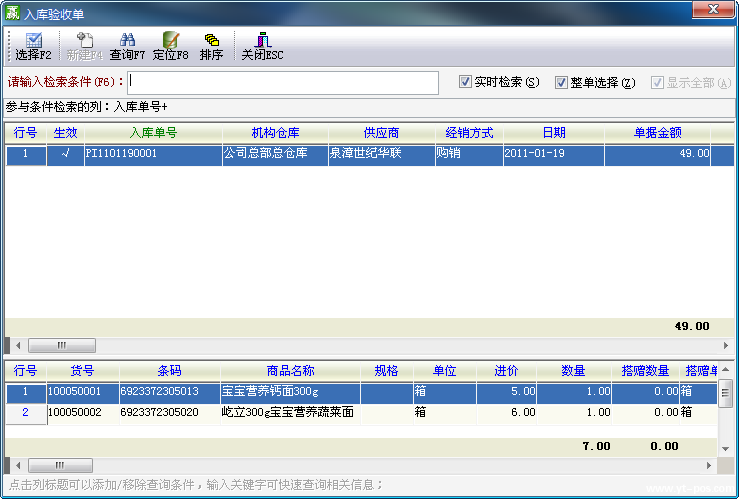The image size is (739, 499).
Task: Toggle the 整单选择(Z) checkbox
Action: [x=561, y=82]
